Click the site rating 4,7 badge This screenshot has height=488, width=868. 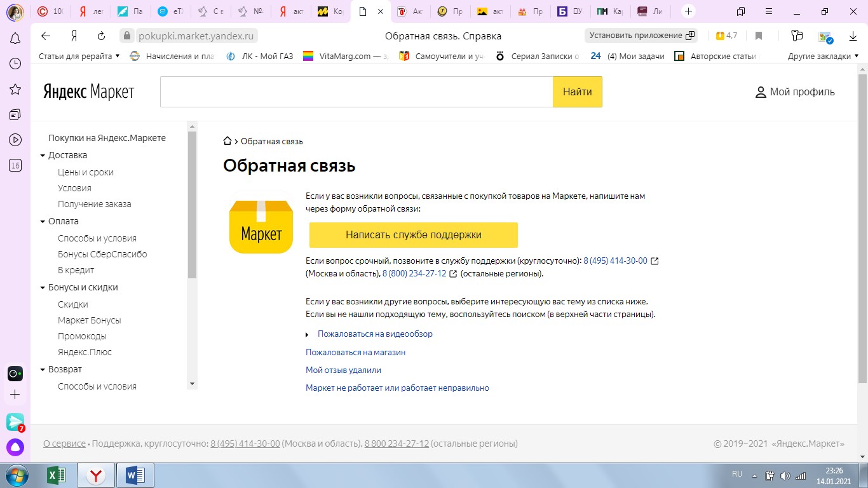727,36
